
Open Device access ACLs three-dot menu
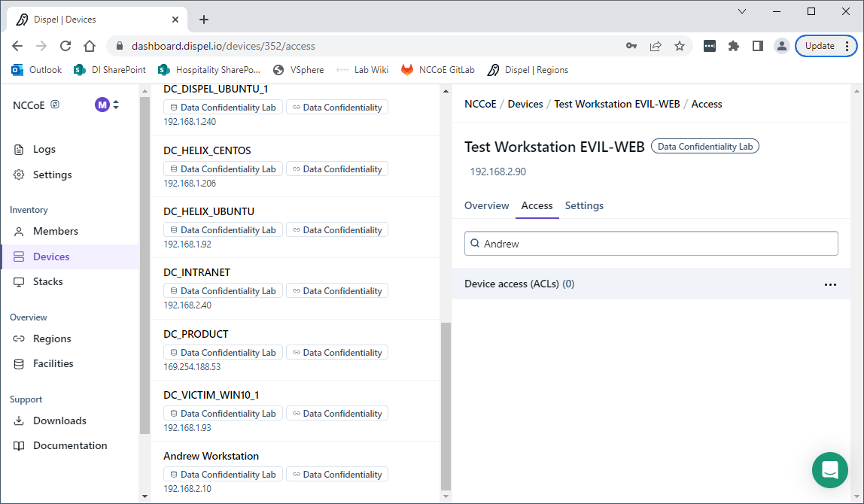[830, 284]
